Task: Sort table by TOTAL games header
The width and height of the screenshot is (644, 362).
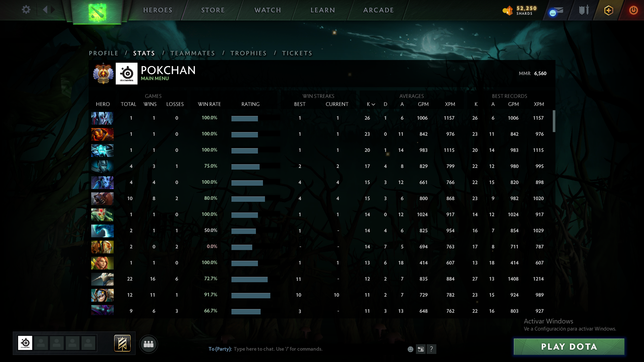Action: pos(128,104)
